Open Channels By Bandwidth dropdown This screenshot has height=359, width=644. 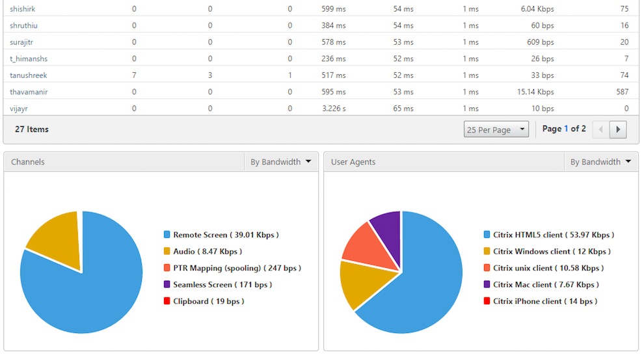pos(281,162)
